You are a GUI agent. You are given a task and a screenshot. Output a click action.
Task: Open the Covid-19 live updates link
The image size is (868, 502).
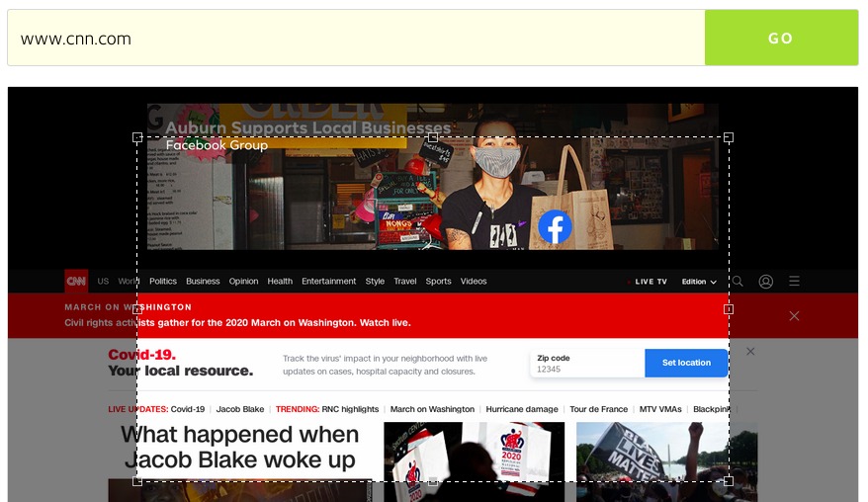pos(188,409)
